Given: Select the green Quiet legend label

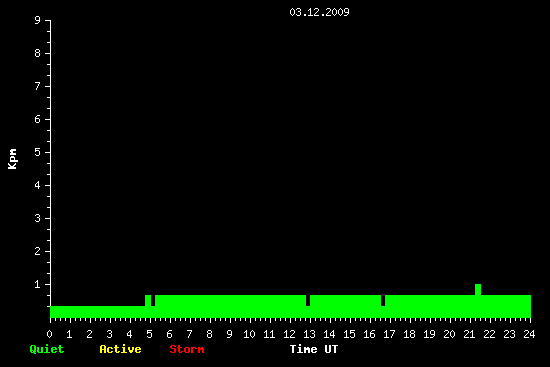Looking at the screenshot, I should click(47, 349).
